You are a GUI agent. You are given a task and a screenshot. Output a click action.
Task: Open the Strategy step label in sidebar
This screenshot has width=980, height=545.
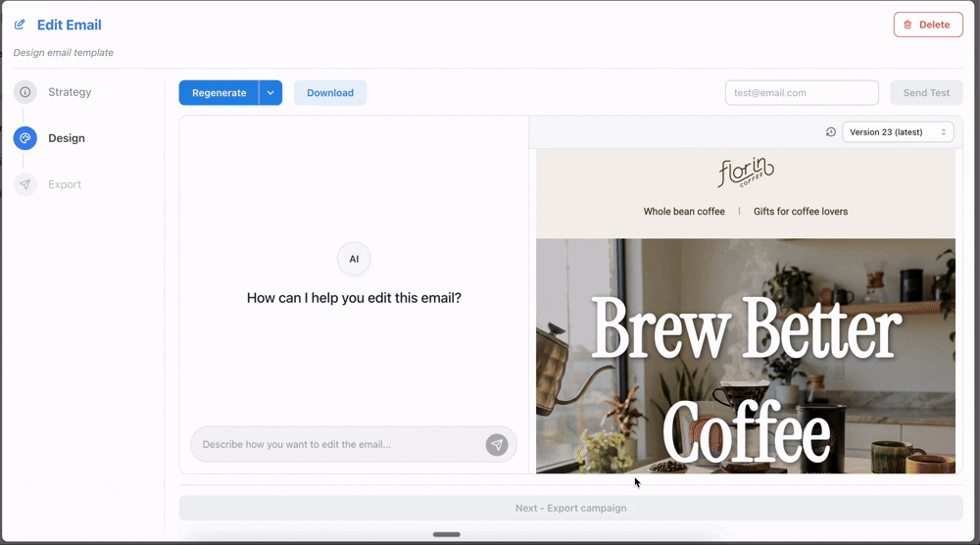tap(70, 92)
